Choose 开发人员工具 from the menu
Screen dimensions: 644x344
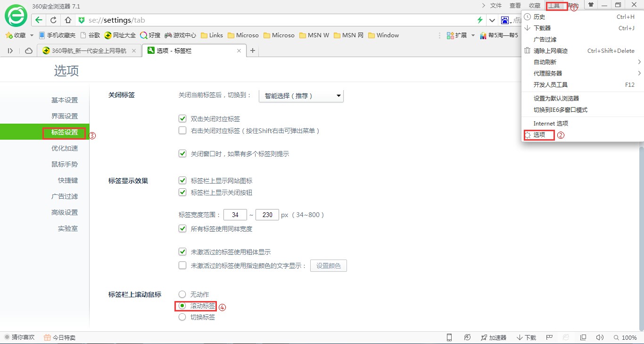click(583, 84)
